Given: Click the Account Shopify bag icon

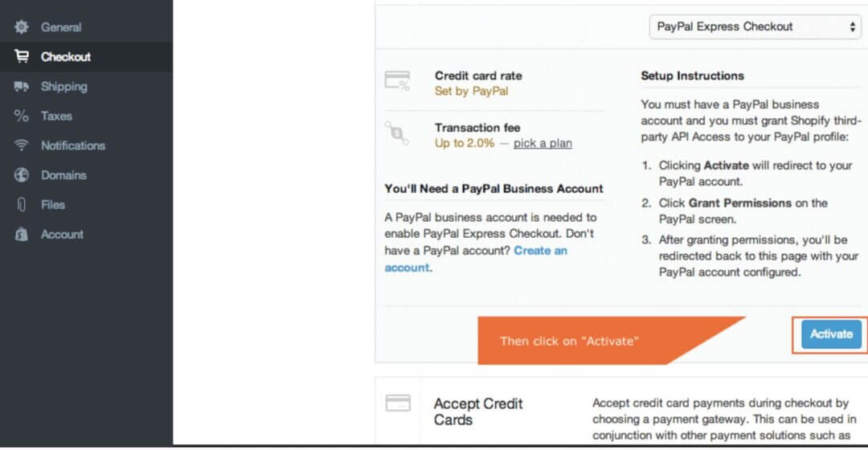Looking at the screenshot, I should [x=22, y=235].
